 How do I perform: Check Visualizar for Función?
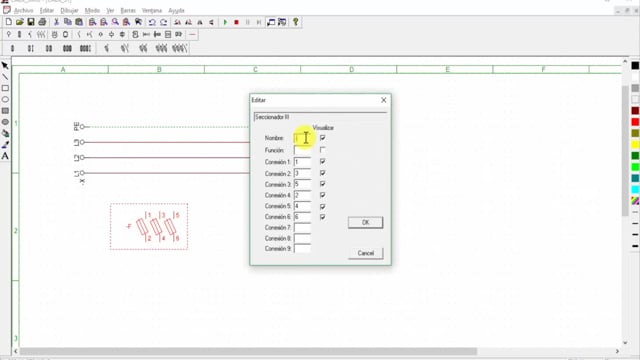[322, 150]
